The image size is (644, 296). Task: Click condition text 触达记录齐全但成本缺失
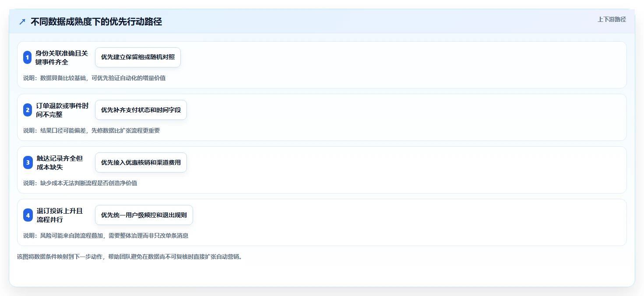(60, 162)
